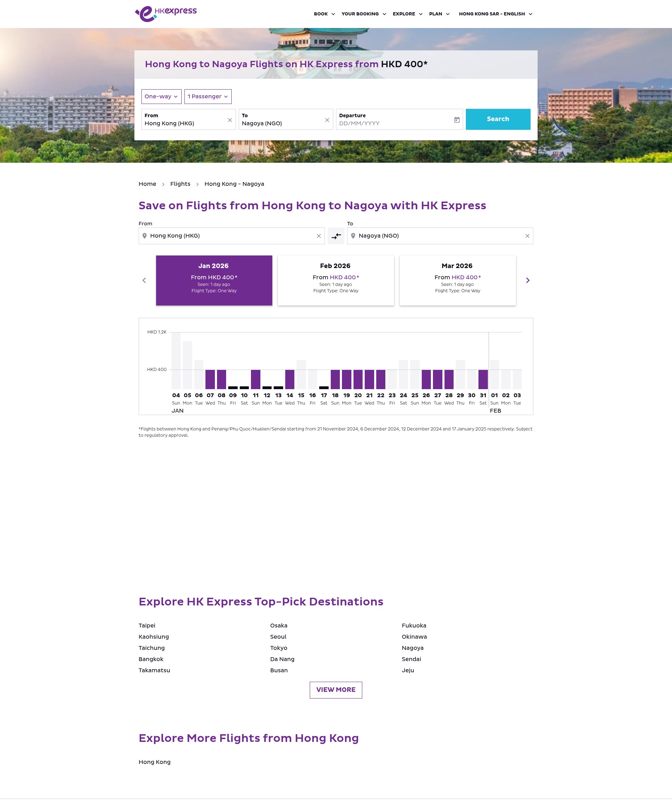Viewport: 672px width, 800px height.
Task: Select the 08 Thu fare bar
Action: (x=221, y=379)
